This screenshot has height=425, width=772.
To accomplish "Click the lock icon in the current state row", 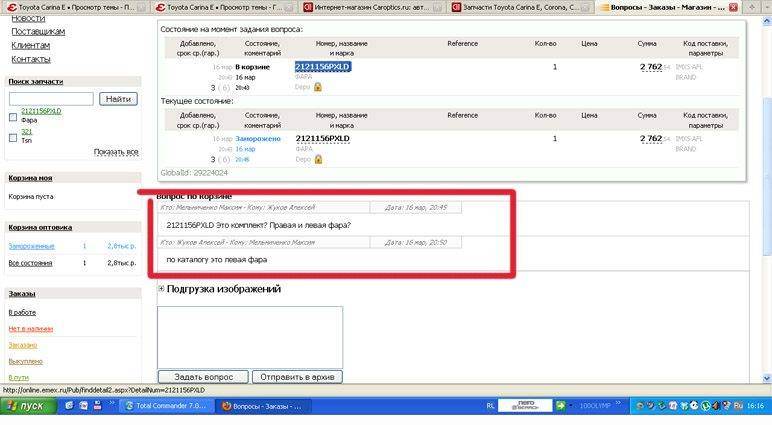I will (318, 159).
